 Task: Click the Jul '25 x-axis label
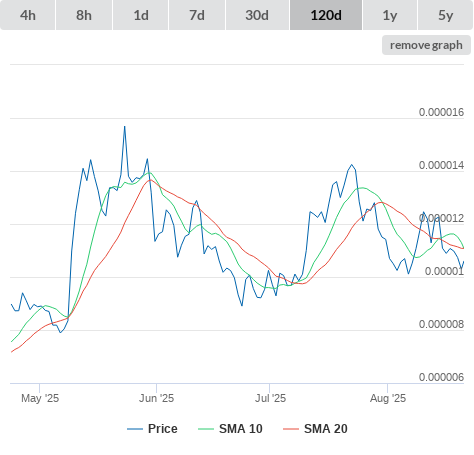click(x=270, y=398)
